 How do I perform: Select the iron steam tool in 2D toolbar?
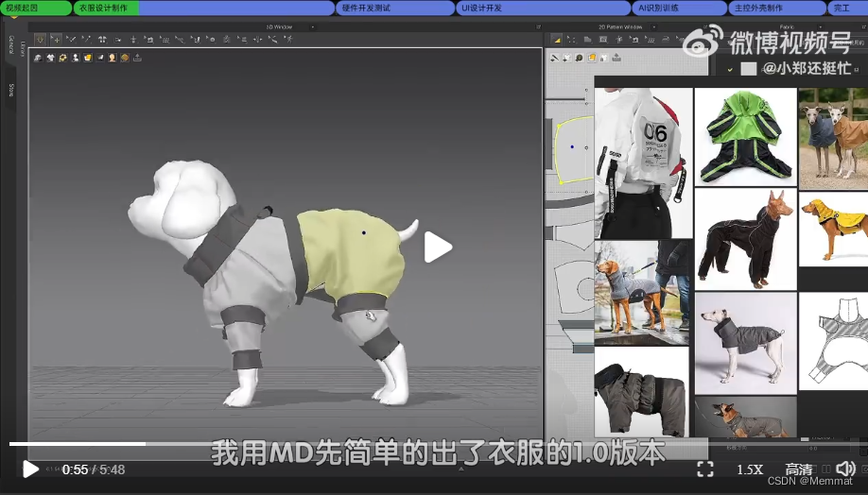point(666,40)
